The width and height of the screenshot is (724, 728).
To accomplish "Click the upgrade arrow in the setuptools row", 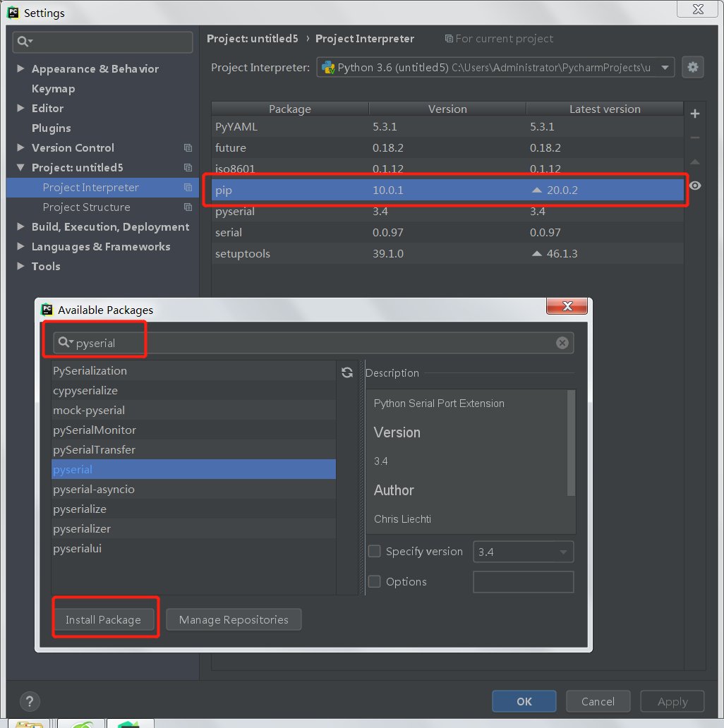I will click(537, 253).
